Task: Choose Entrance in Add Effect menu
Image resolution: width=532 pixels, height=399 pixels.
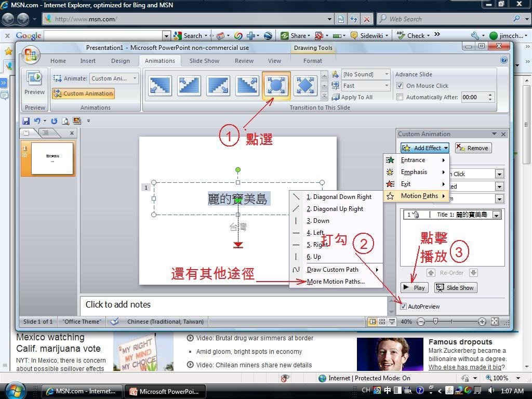Action: pos(416,160)
